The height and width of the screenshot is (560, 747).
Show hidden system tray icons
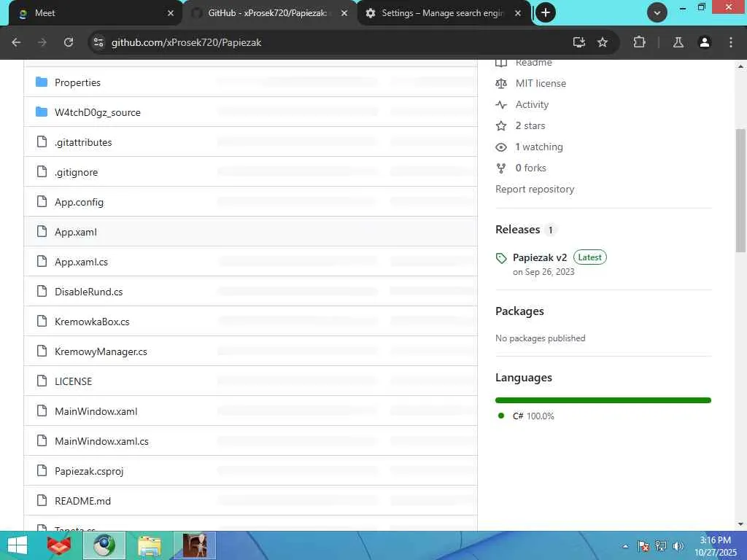click(625, 546)
